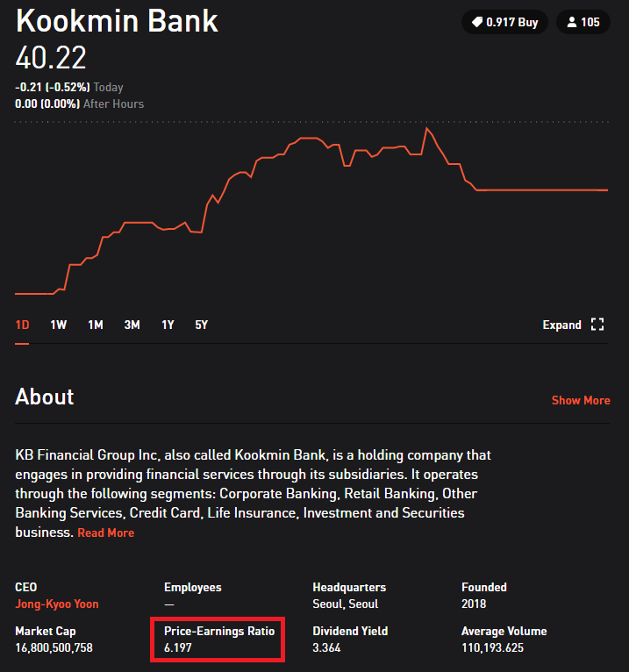Image resolution: width=629 pixels, height=672 pixels.
Task: Switch chart to 1W range
Action: 58,325
